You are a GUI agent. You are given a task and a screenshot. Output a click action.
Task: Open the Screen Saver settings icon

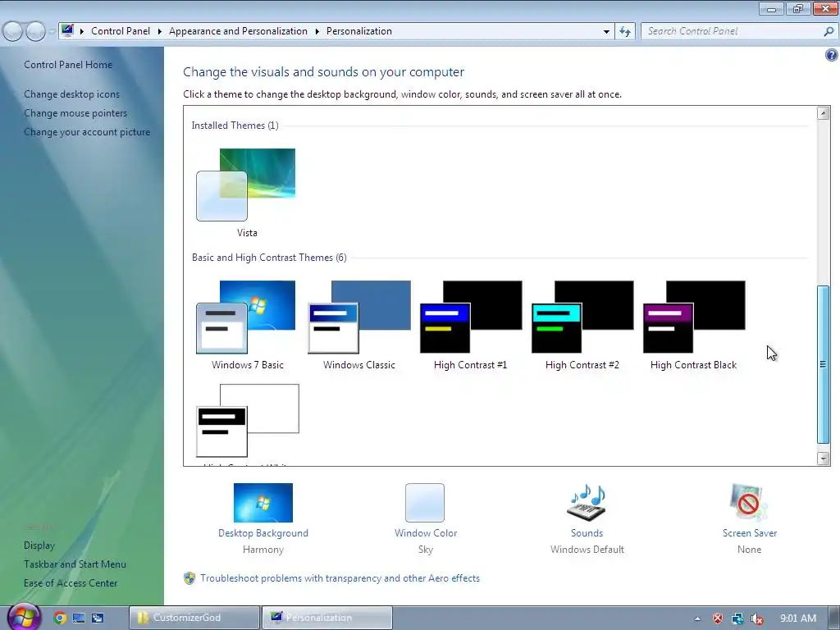coord(749,503)
